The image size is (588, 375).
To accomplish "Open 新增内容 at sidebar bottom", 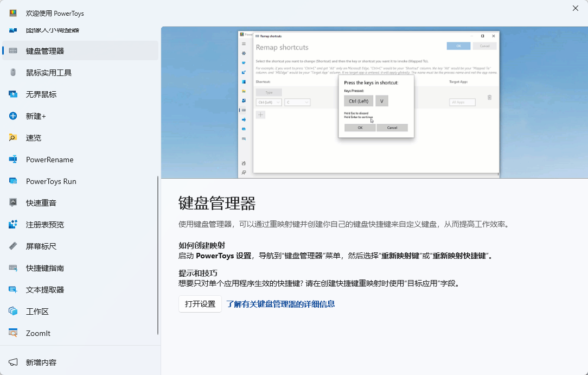I will point(80,363).
